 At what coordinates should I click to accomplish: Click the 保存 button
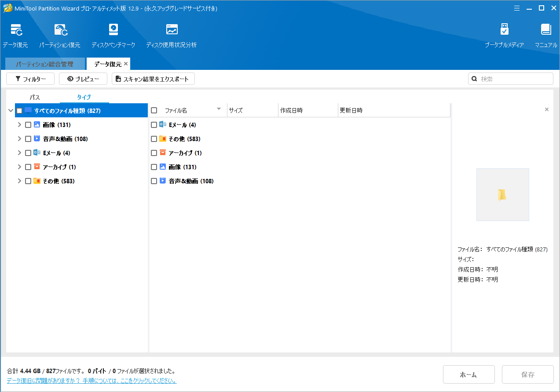tap(528, 374)
